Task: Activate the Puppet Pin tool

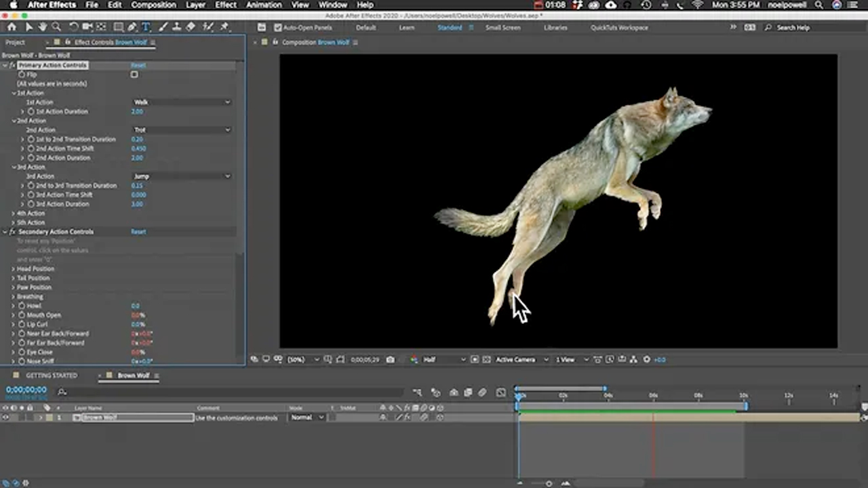Action: 224,27
